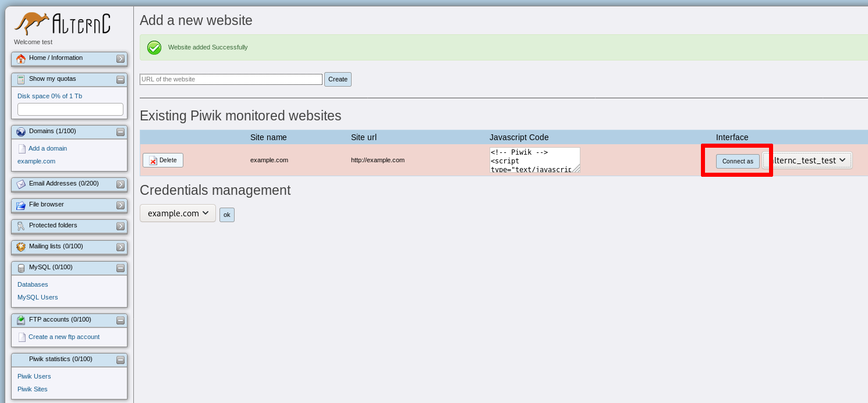Click the Create a new ftp account page icon

tap(22, 337)
